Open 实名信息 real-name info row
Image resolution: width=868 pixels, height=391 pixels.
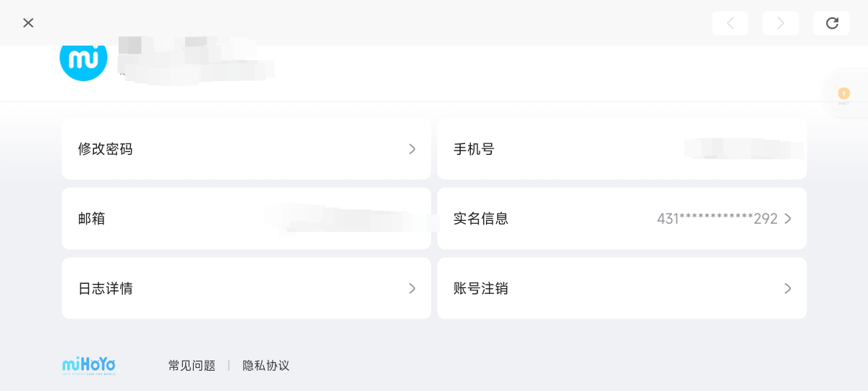(x=622, y=219)
